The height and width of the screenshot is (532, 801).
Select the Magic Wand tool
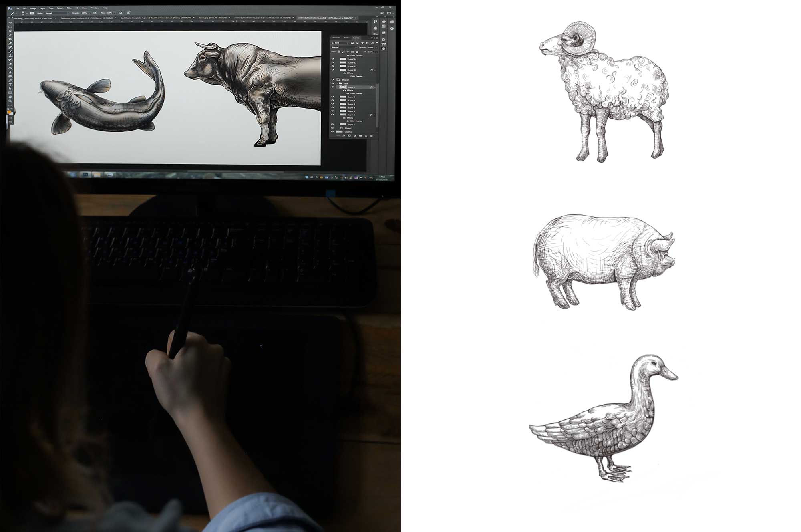point(10,35)
